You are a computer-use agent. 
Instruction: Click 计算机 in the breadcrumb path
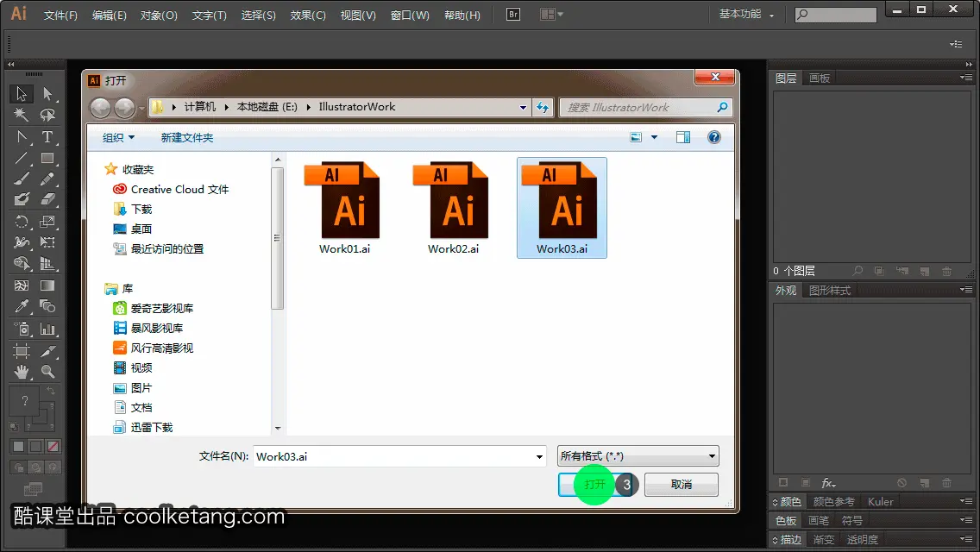pos(199,107)
